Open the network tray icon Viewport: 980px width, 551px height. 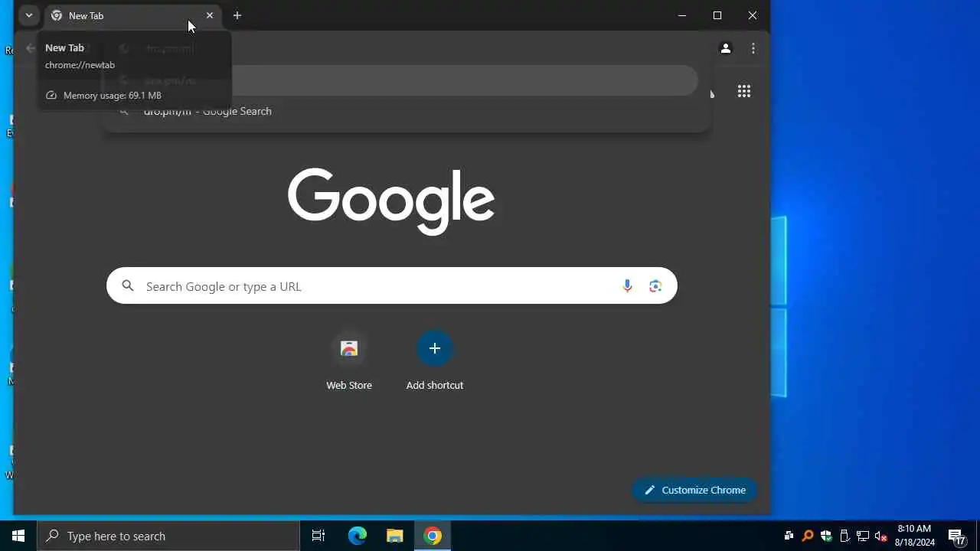(863, 536)
